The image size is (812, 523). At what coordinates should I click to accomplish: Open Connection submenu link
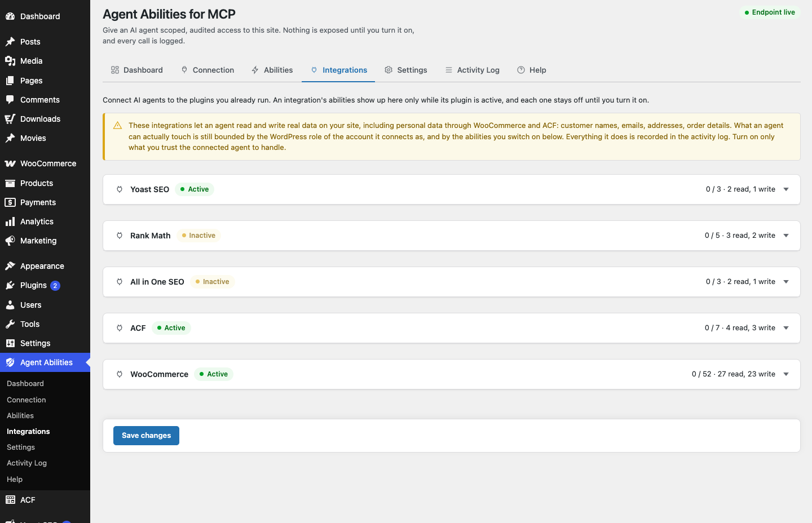27,400
